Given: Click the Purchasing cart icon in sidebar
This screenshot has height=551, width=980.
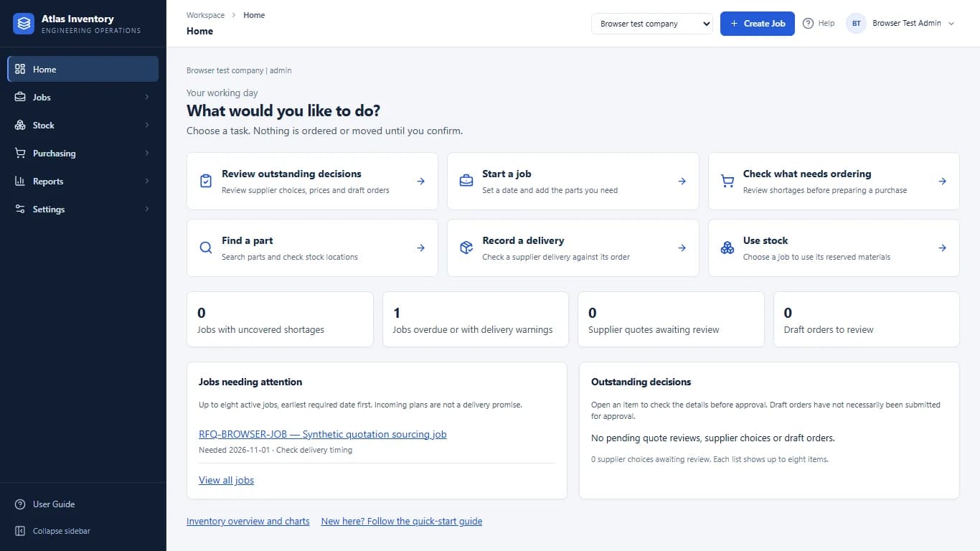Looking at the screenshot, I should pos(20,154).
